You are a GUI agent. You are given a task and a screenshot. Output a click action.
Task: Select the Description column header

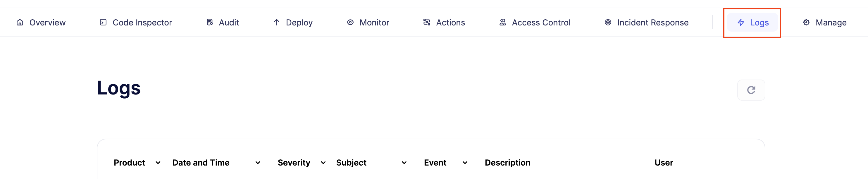507,163
